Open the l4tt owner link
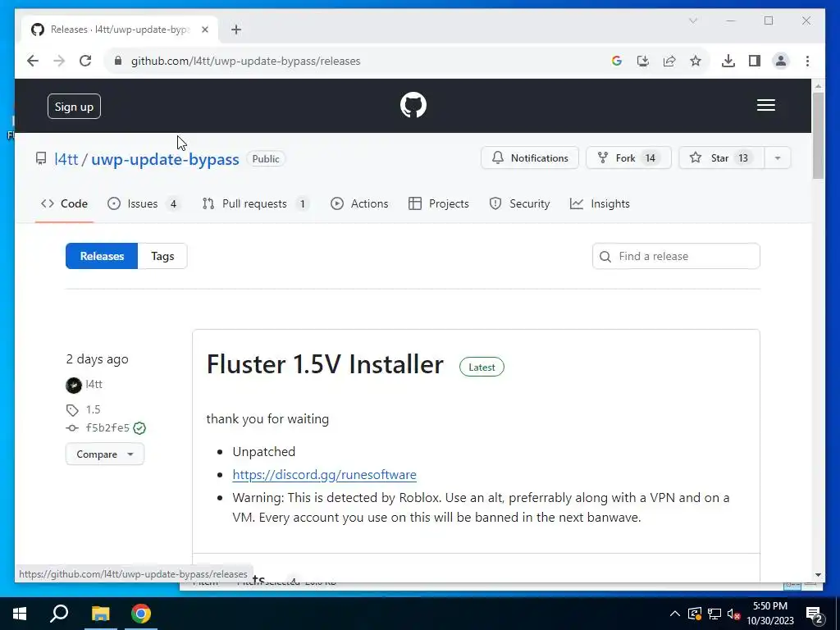840x630 pixels. tap(66, 159)
